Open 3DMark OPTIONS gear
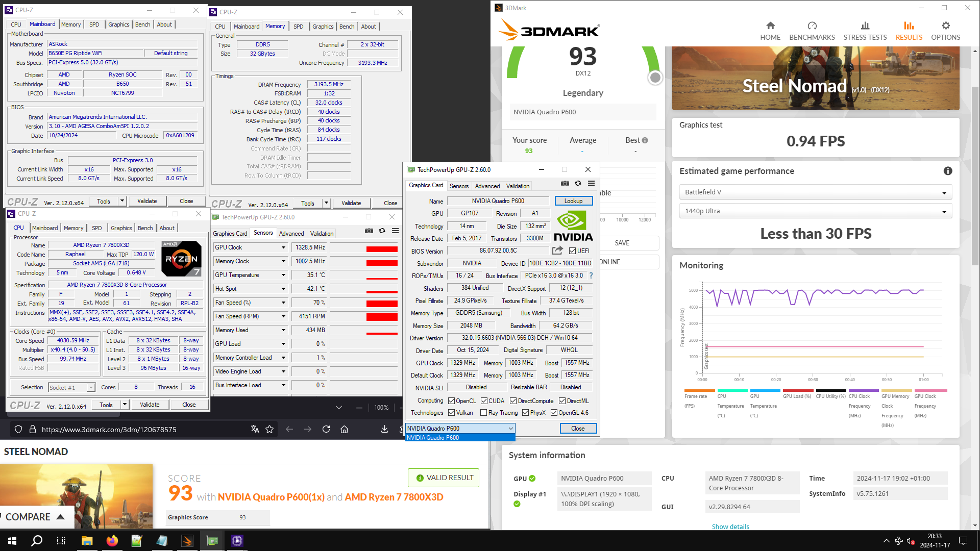The image size is (980, 551). click(946, 31)
